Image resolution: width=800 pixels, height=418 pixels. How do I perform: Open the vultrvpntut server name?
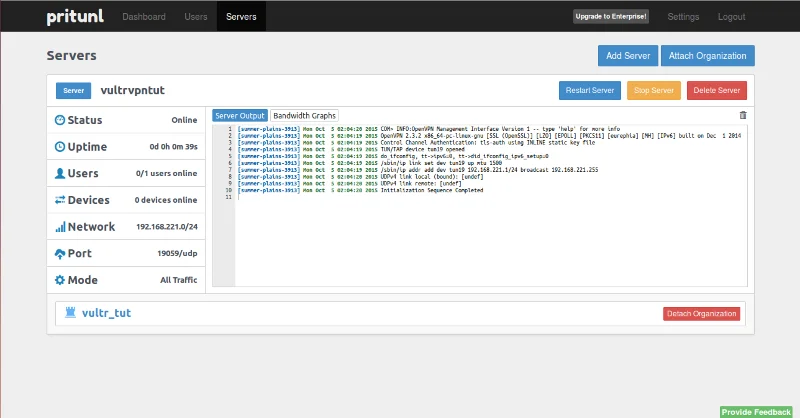click(133, 90)
